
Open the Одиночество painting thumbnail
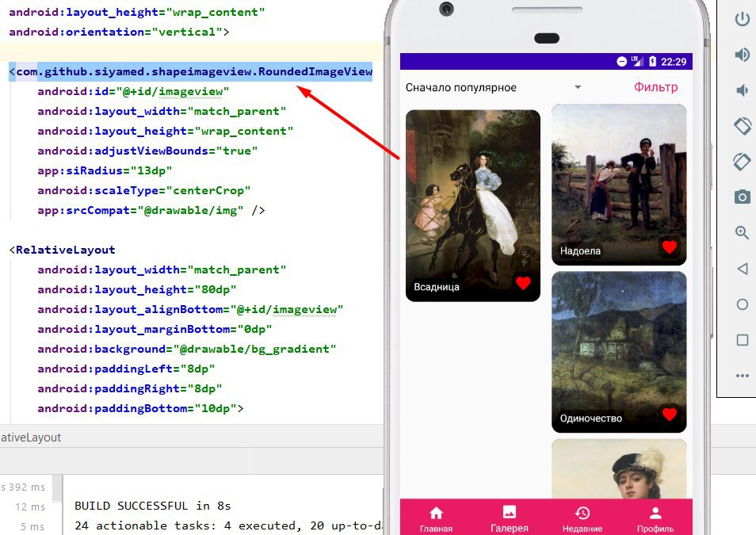(x=619, y=352)
